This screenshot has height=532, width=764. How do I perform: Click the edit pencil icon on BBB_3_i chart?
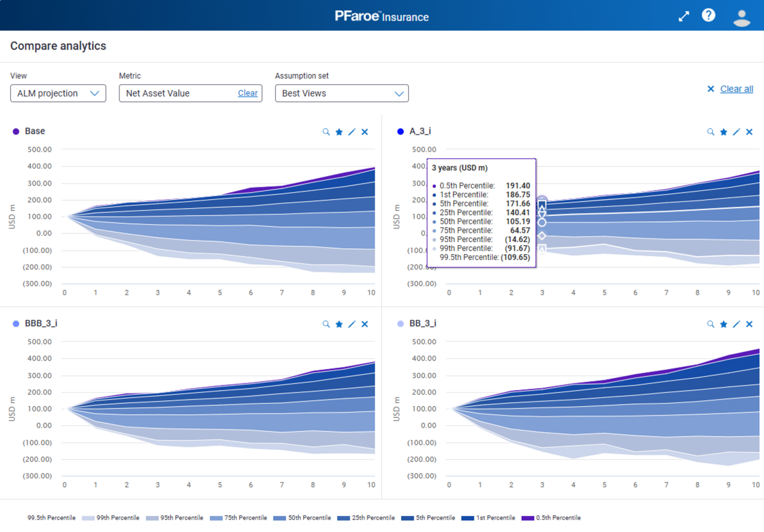pyautogui.click(x=352, y=324)
